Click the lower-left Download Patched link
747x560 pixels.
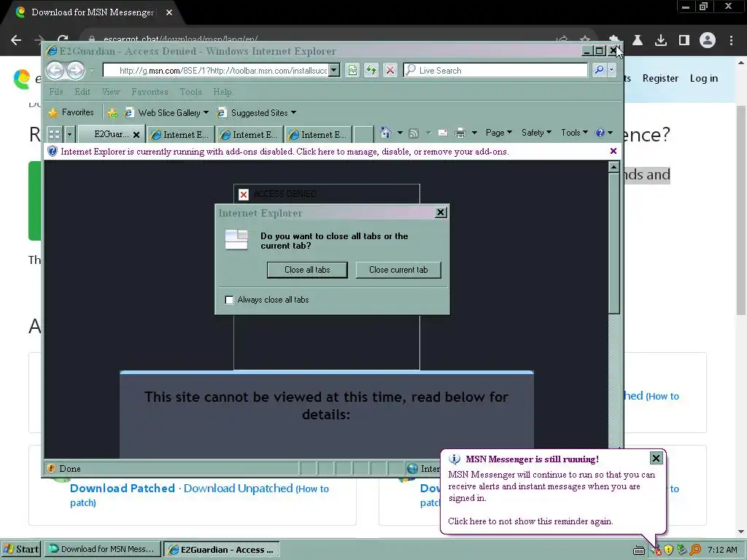click(x=123, y=488)
